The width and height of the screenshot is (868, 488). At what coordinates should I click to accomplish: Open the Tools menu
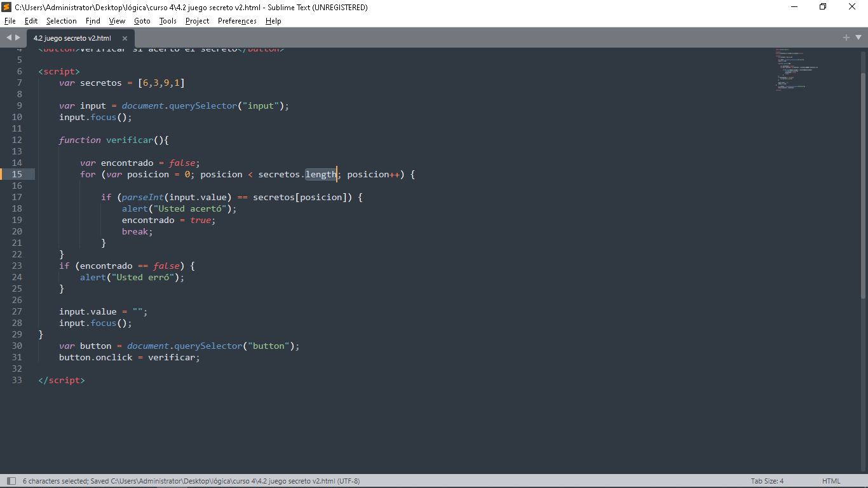click(168, 21)
